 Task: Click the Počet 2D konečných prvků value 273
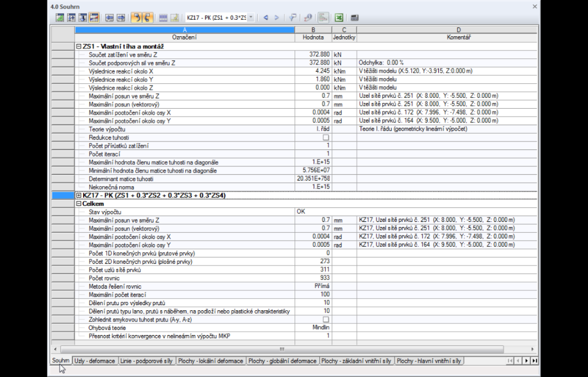313,262
